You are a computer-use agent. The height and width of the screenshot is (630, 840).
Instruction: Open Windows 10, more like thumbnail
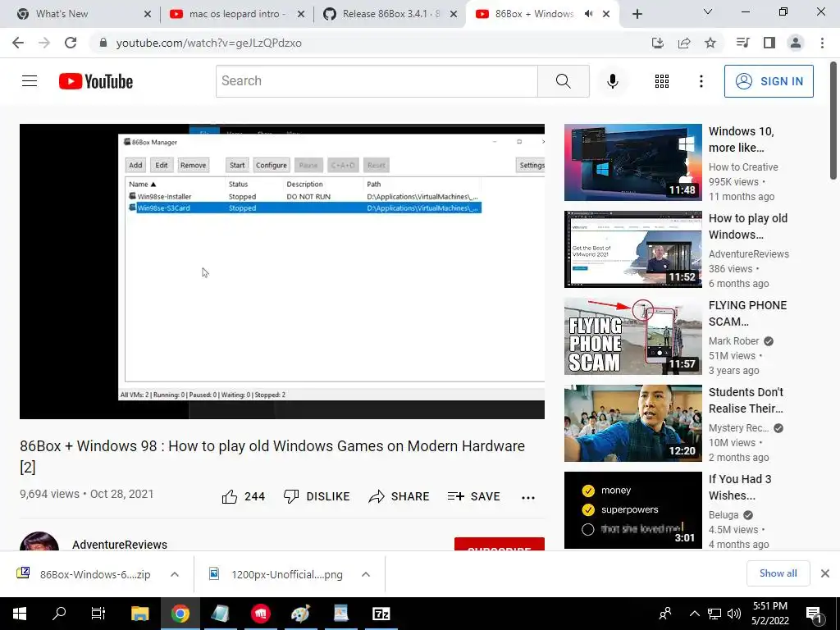(x=632, y=162)
